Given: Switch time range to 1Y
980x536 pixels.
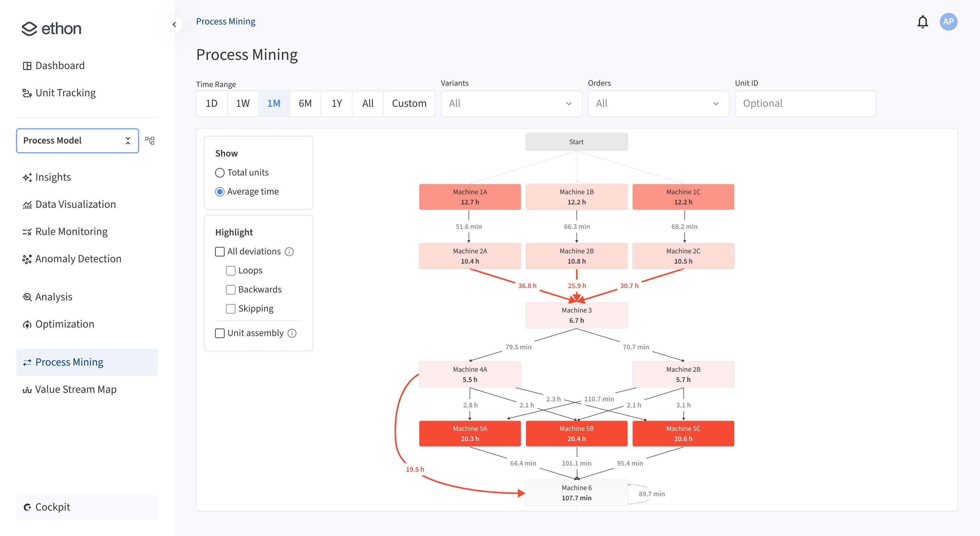Looking at the screenshot, I should (336, 103).
